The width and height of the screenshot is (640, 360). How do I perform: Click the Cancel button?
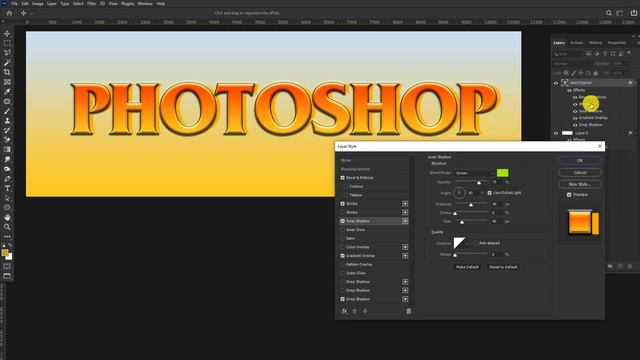click(580, 173)
